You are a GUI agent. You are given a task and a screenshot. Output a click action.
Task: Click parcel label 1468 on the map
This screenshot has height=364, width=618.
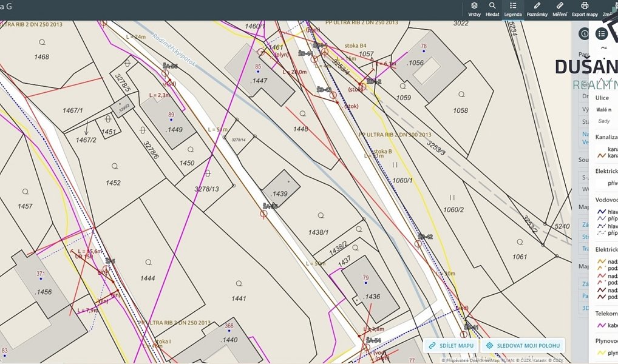point(41,57)
